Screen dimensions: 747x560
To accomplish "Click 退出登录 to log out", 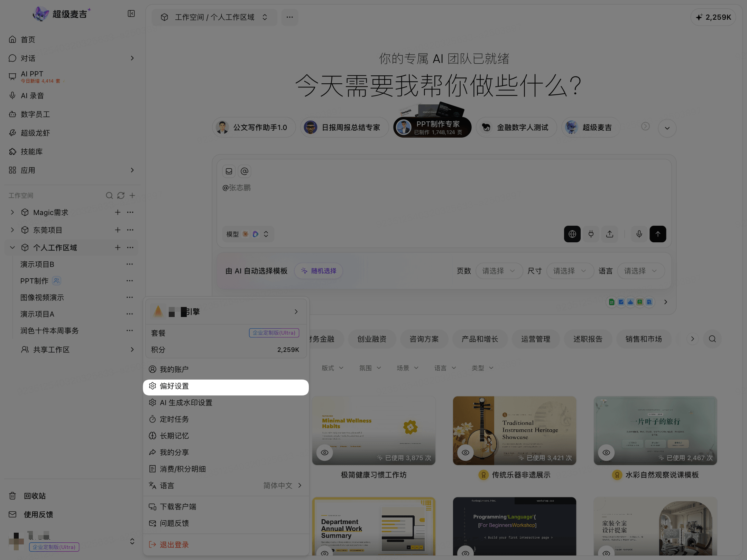I will point(226,545).
